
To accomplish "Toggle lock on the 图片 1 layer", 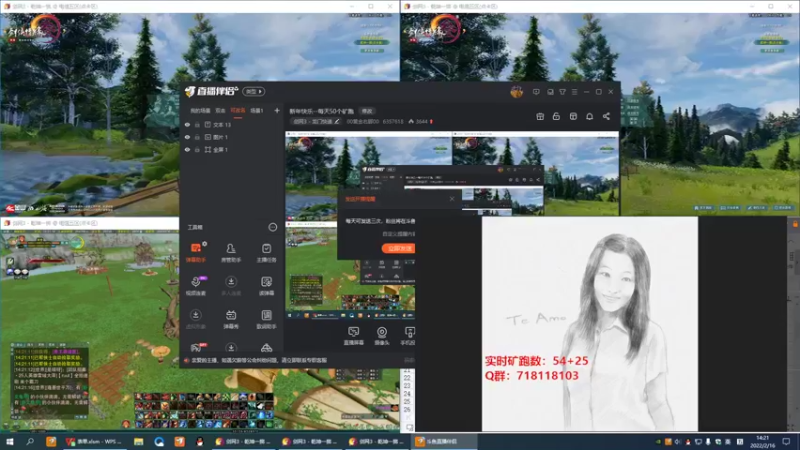I will pos(197,137).
